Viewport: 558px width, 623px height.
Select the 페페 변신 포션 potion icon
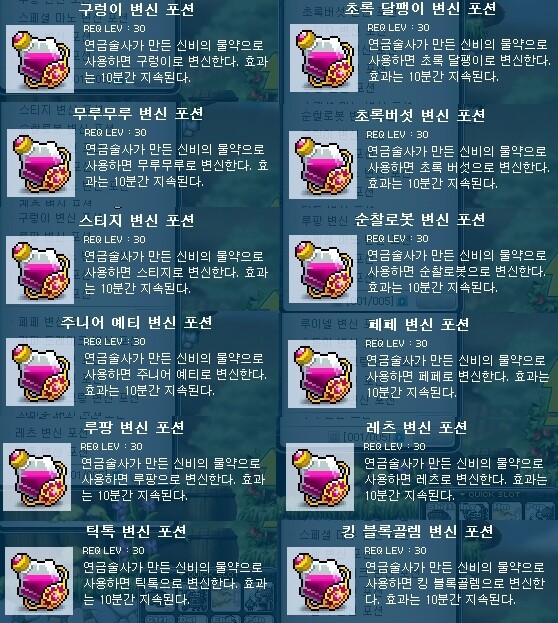pos(322,374)
